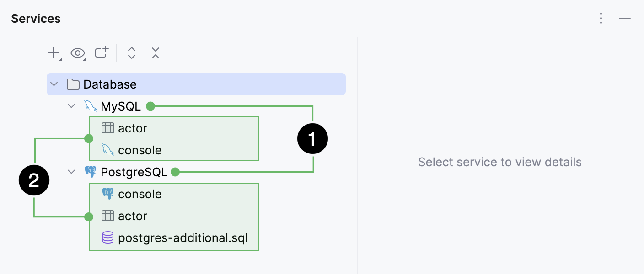Screen dimensions: 644x274
Task: Click the table icon next to actor under MySQL
Action: tap(108, 128)
